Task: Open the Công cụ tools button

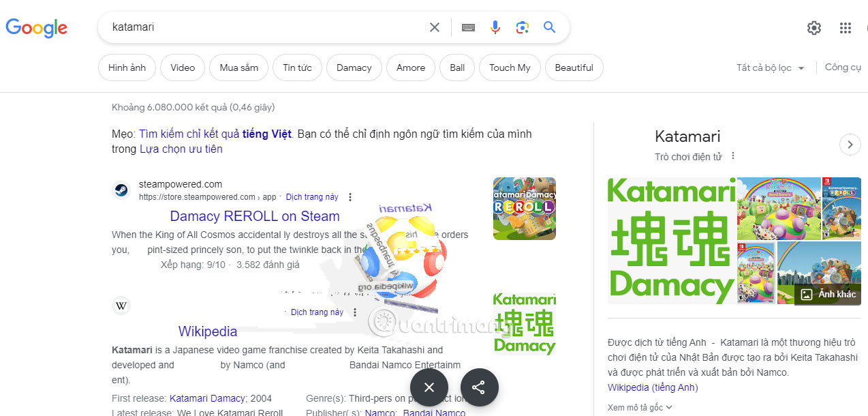Action: [x=843, y=67]
